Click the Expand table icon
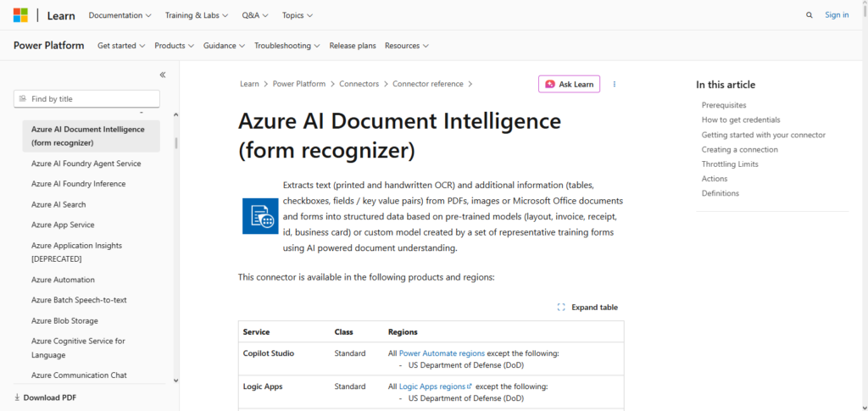This screenshot has width=868, height=411. tap(561, 308)
